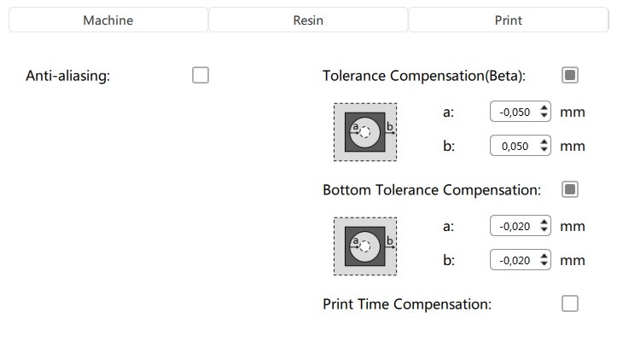Switch to the Resin tab
The image size is (617, 364).
308,20
